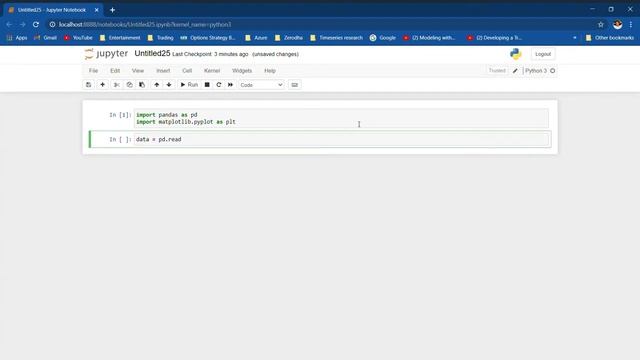Screen dimensions: 640x360
Task: Click the Last Checkpoint status text
Action: click(210, 54)
